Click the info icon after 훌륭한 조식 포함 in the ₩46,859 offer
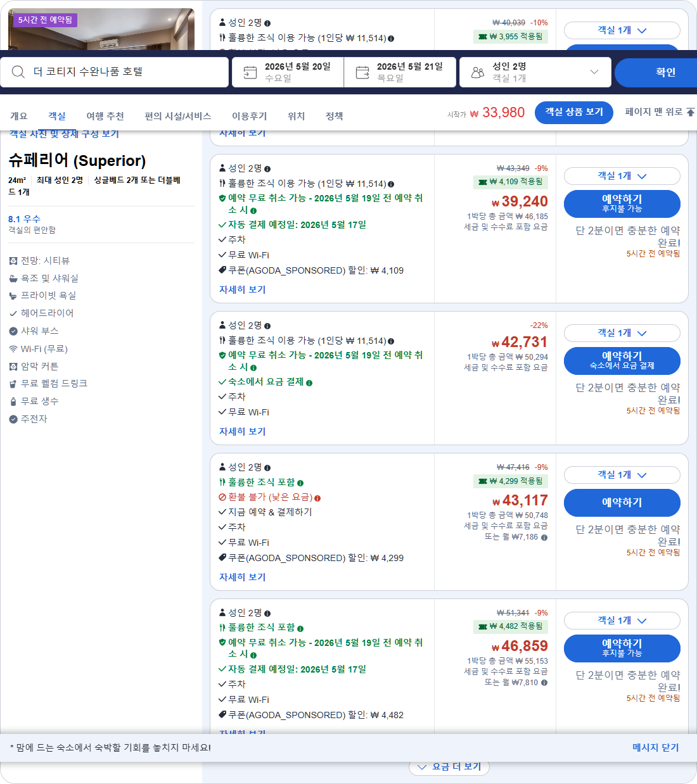Image resolution: width=697 pixels, height=784 pixels. (300, 629)
